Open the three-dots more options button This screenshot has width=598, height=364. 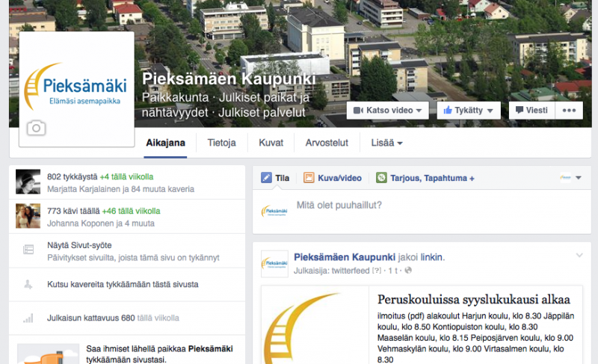[569, 110]
